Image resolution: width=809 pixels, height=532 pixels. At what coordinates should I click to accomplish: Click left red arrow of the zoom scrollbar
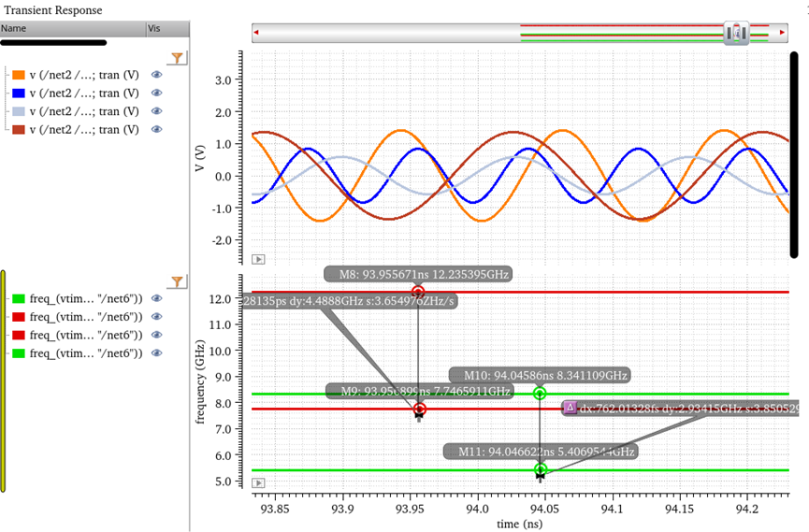pos(257,34)
